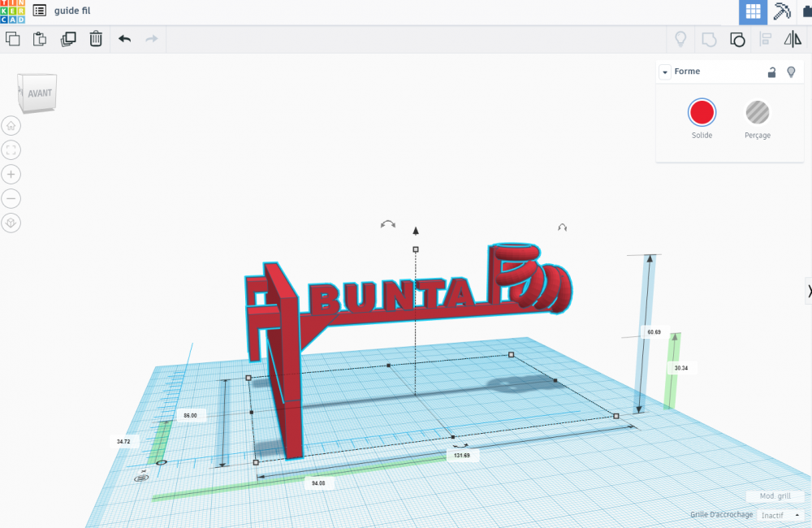Click the Group shapes icon
812x528 pixels.
709,39
